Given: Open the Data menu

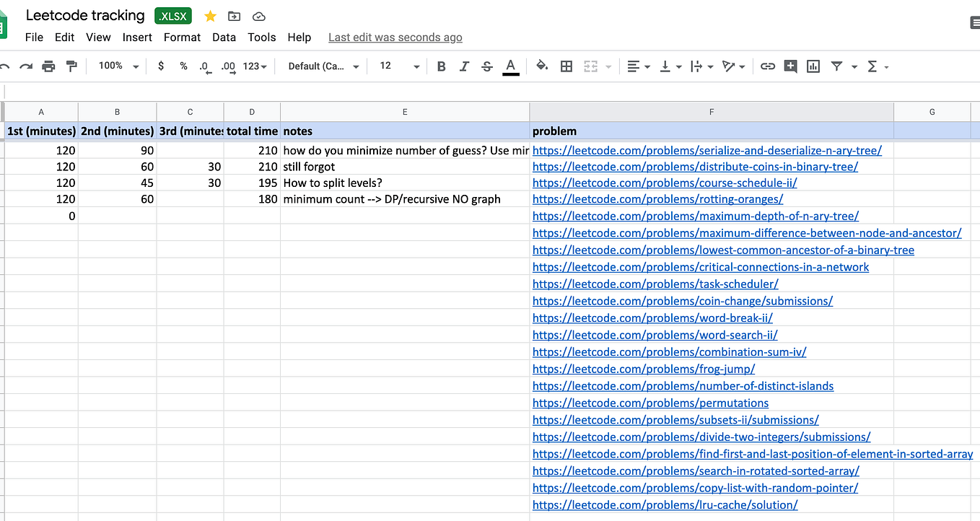Looking at the screenshot, I should click(x=224, y=38).
